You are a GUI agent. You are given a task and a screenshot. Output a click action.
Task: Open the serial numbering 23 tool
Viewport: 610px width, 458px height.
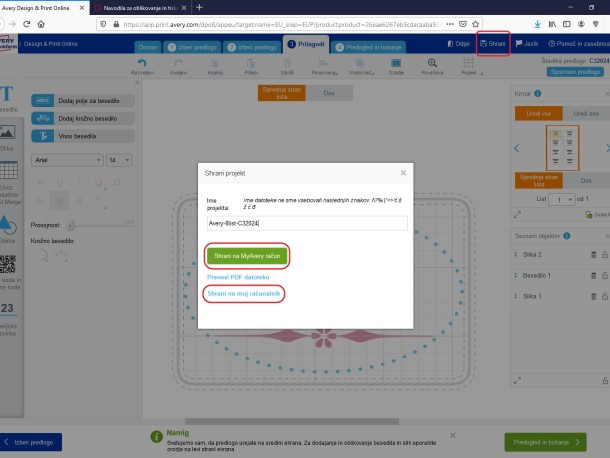tap(8, 318)
